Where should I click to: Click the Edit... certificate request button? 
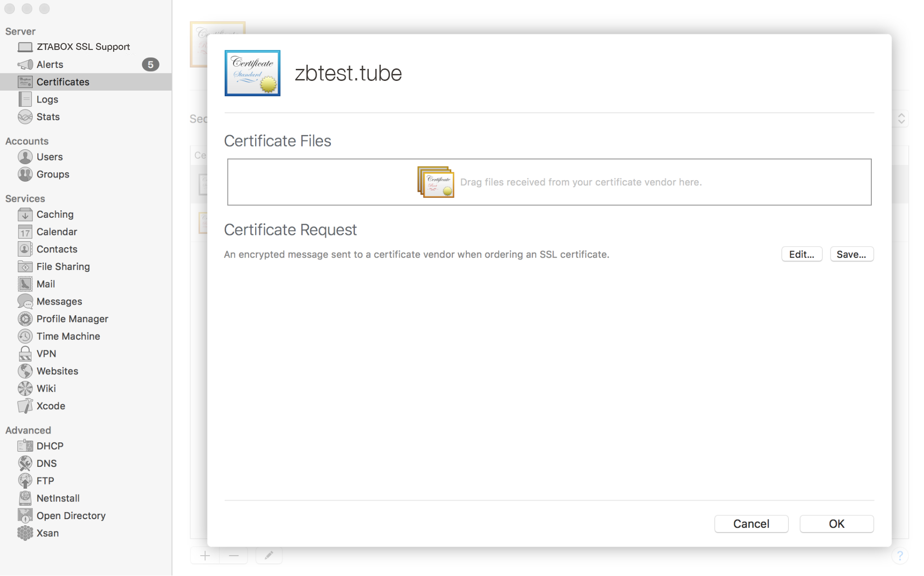point(802,254)
